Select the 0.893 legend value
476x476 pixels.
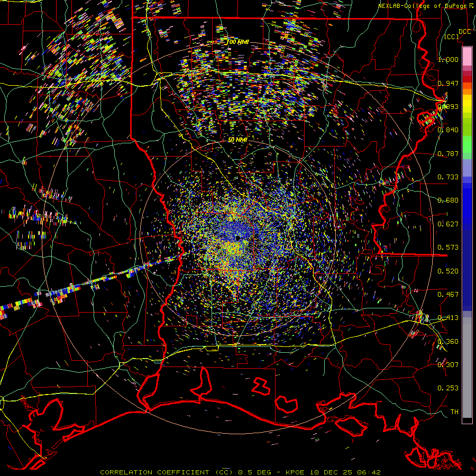pyautogui.click(x=448, y=106)
